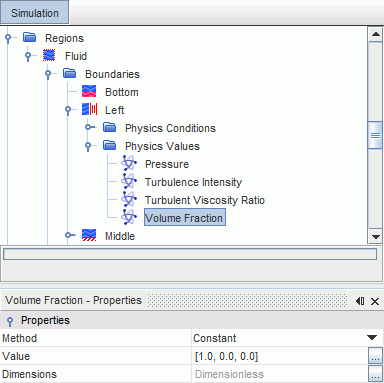Image resolution: width=384 pixels, height=383 pixels.
Task: Collapse the Boundaries folder node
Action: point(48,74)
